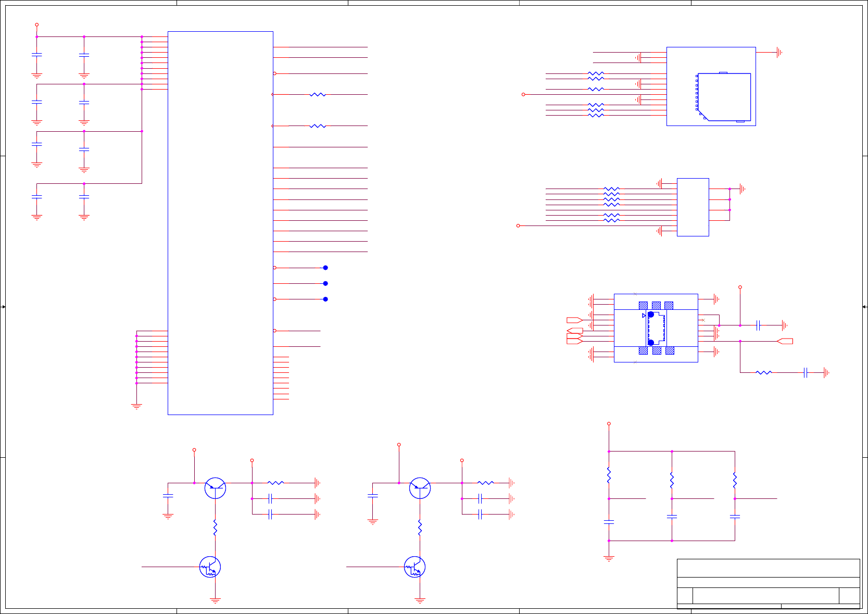Image resolution: width=868 pixels, height=614 pixels.
Task: Select the small narrow IC below the card socket
Action: coord(693,207)
